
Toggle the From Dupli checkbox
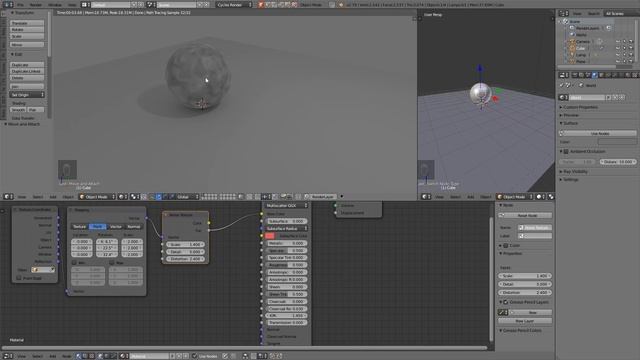click(x=18, y=278)
